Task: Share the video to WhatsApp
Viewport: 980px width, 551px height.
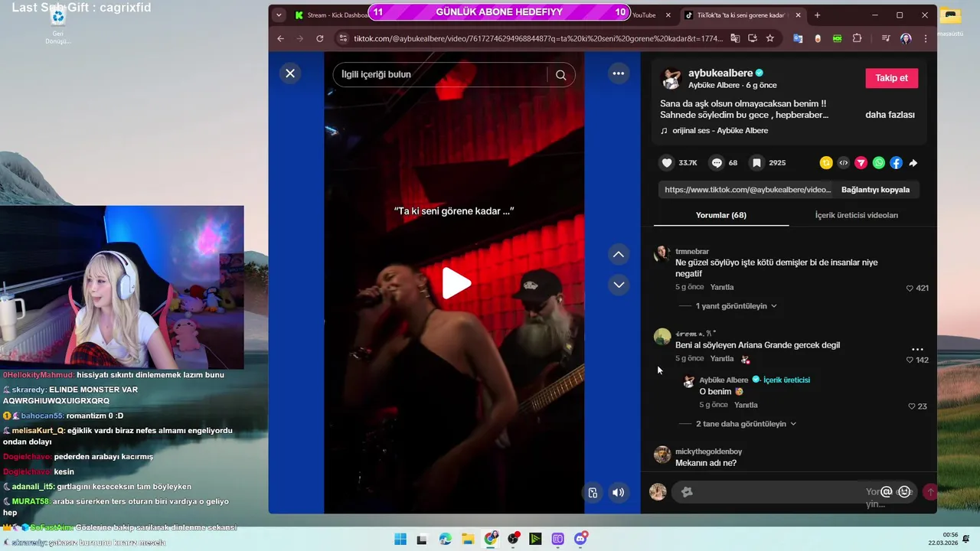Action: [879, 162]
